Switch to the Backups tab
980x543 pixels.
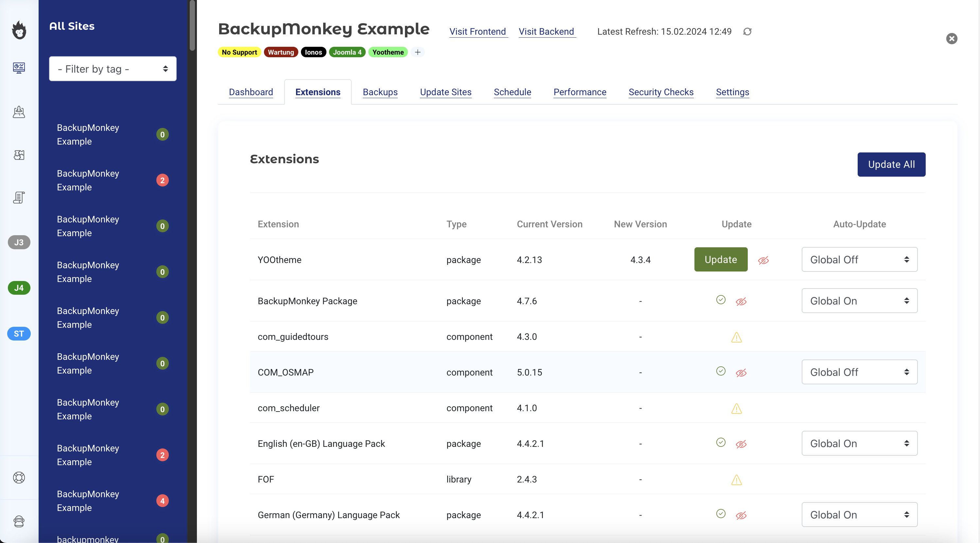tap(380, 92)
